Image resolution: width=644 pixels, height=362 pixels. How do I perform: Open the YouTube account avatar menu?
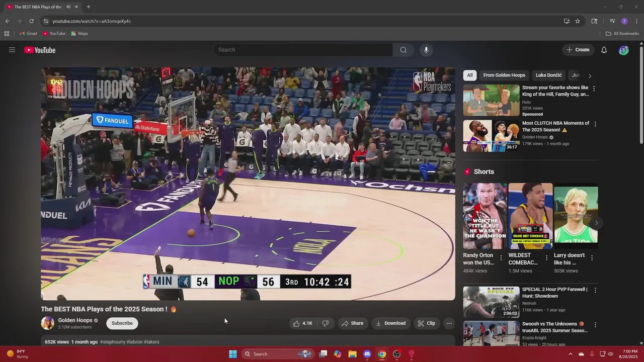(623, 50)
